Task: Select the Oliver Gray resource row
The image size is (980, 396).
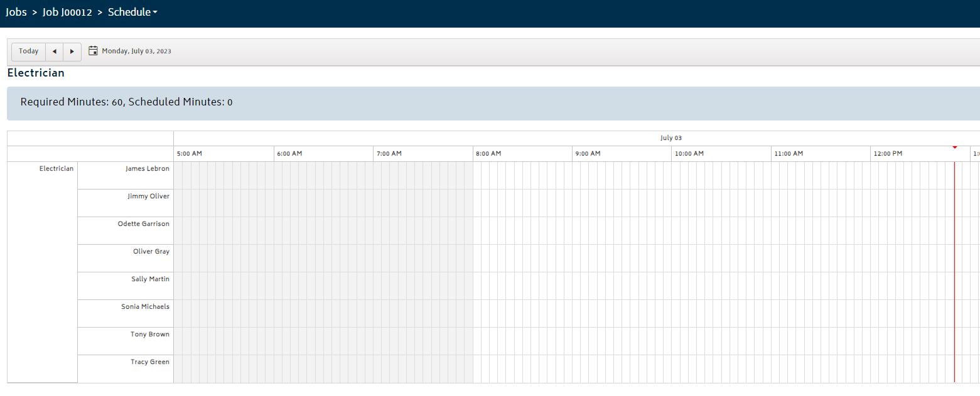Action: pyautogui.click(x=126, y=258)
